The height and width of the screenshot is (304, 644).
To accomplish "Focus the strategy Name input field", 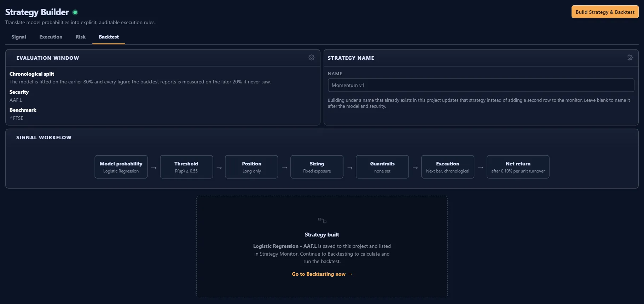I will click(481, 85).
